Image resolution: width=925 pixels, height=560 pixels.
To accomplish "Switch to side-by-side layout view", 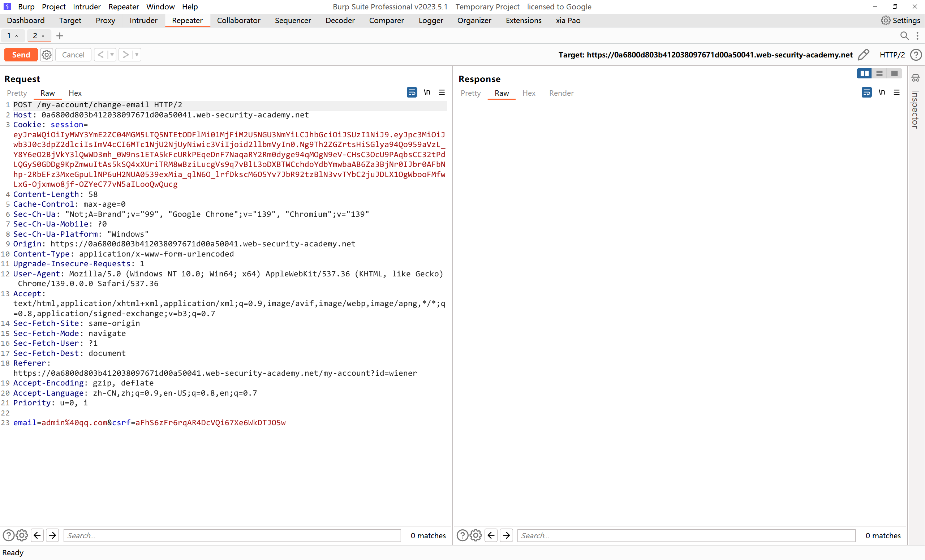I will tap(864, 73).
